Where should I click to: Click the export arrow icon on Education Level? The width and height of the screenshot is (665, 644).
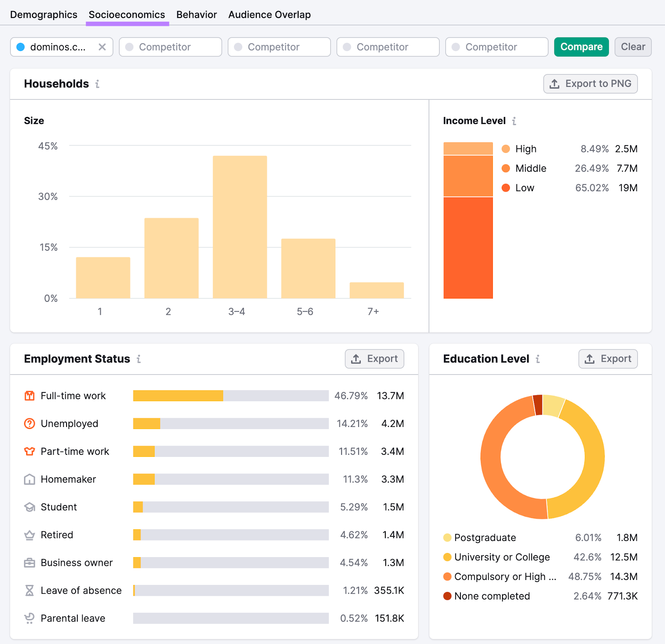point(590,359)
